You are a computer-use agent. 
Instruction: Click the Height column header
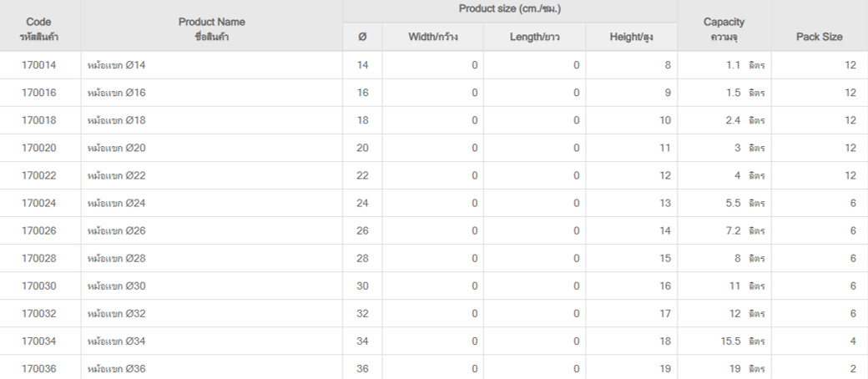tap(631, 37)
